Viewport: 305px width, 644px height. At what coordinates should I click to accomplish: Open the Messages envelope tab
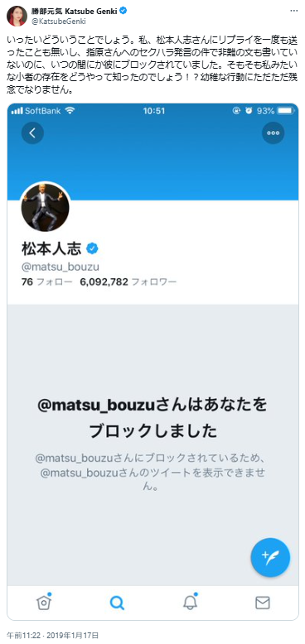tap(263, 603)
